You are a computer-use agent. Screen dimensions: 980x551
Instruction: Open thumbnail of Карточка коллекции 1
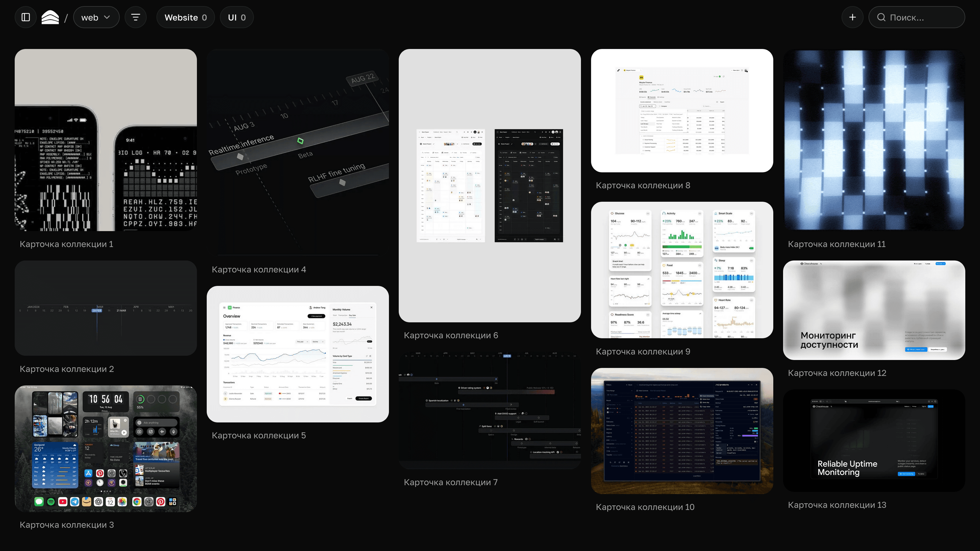tap(106, 140)
